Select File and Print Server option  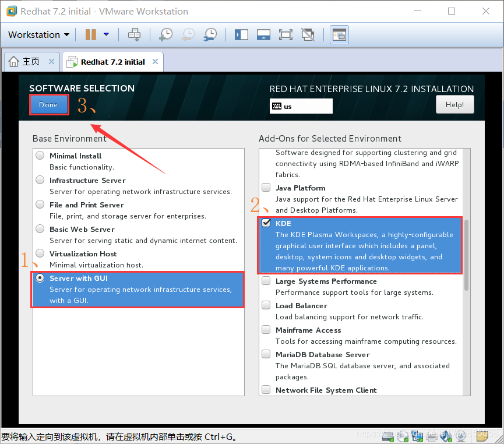point(40,205)
